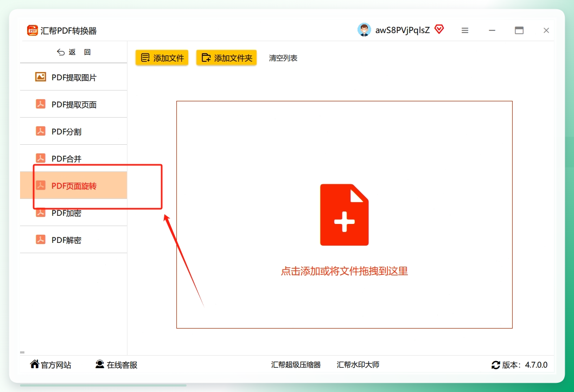The width and height of the screenshot is (574, 392).
Task: Go back with the 返回 button
Action: [x=74, y=52]
